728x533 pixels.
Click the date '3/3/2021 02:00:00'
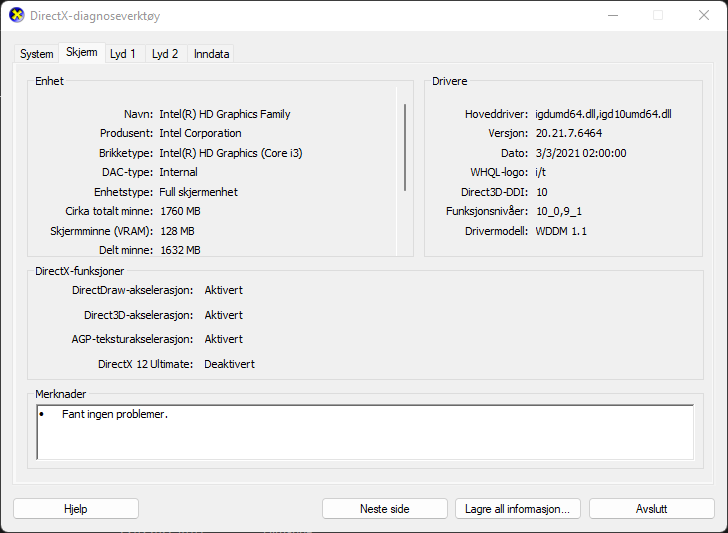[x=581, y=153]
